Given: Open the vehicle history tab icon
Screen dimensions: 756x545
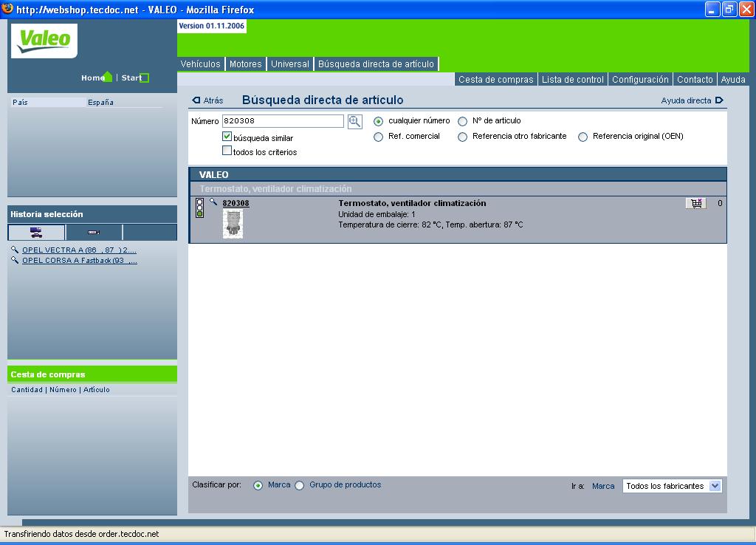Looking at the screenshot, I should 36,233.
